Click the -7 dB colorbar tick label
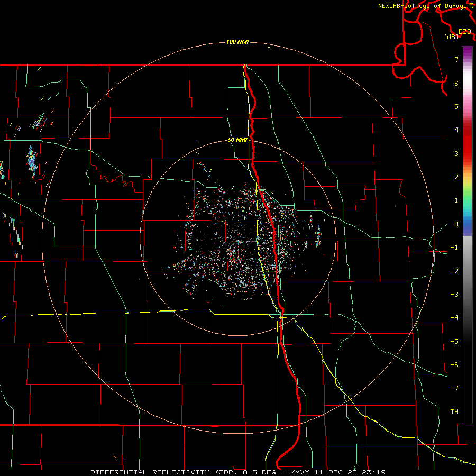The width and height of the screenshot is (476, 476). [x=454, y=388]
